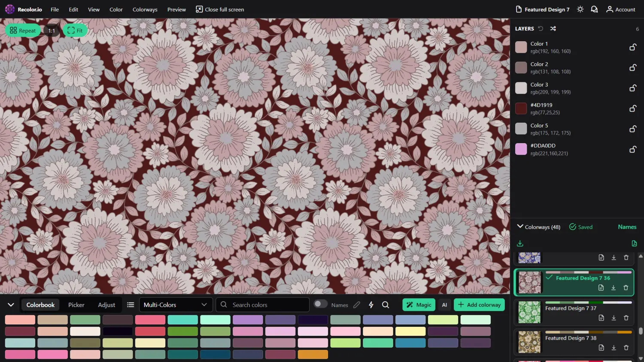Delete the Featured Design 7 36 colorway

coord(626,288)
